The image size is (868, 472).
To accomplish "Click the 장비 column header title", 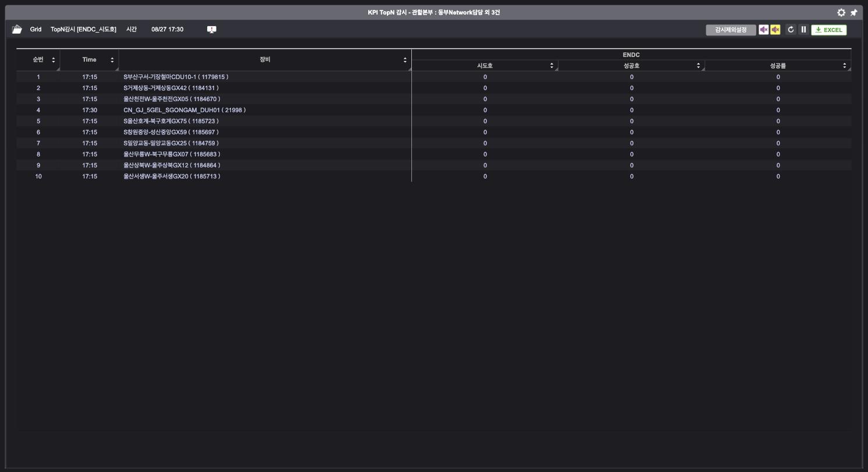I will coord(265,59).
